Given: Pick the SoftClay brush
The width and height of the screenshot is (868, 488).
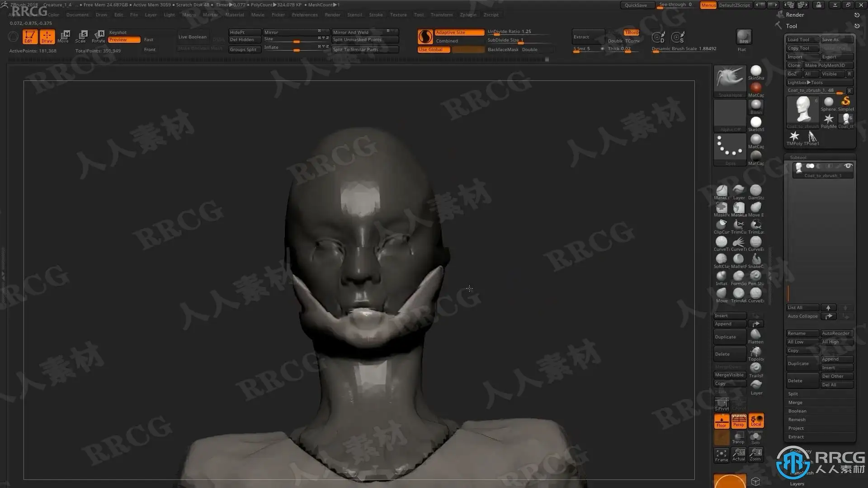Looking at the screenshot, I should 722,259.
